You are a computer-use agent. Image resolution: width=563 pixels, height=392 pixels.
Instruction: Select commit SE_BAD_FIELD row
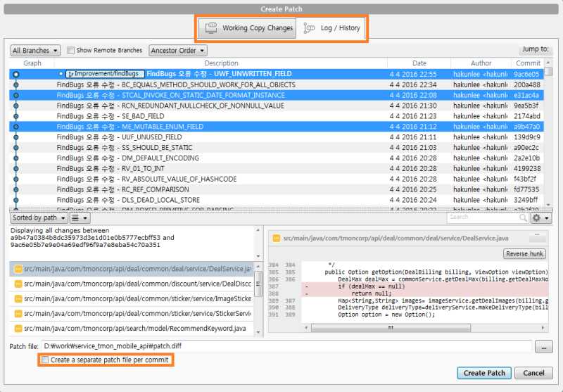pos(276,116)
